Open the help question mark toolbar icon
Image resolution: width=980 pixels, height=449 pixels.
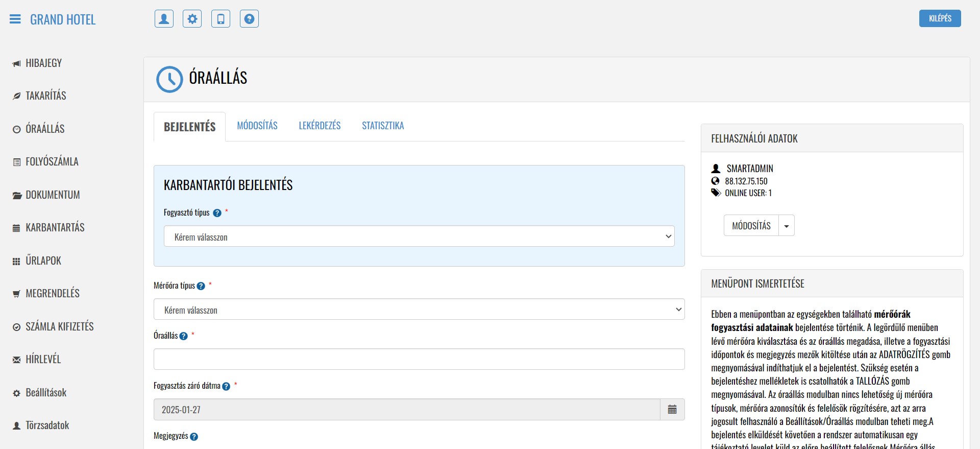[x=249, y=19]
